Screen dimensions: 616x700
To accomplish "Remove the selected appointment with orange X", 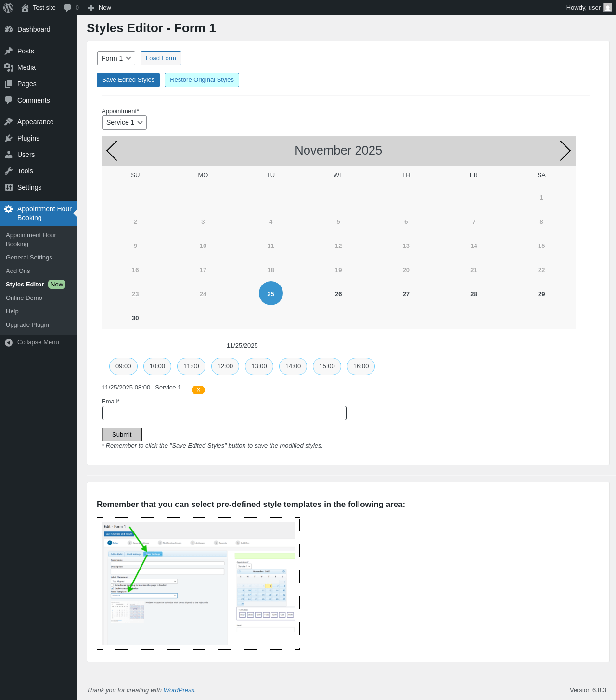I will [198, 390].
